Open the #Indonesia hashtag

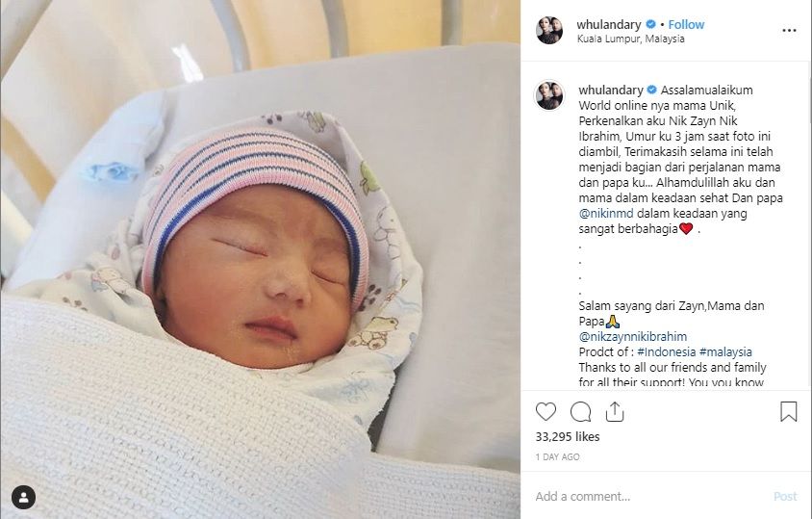pos(666,352)
